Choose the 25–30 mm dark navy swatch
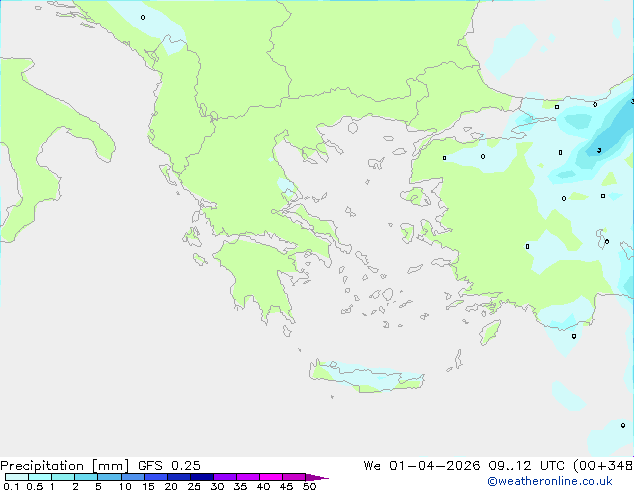This screenshot has height=490, width=634. pyautogui.click(x=202, y=477)
